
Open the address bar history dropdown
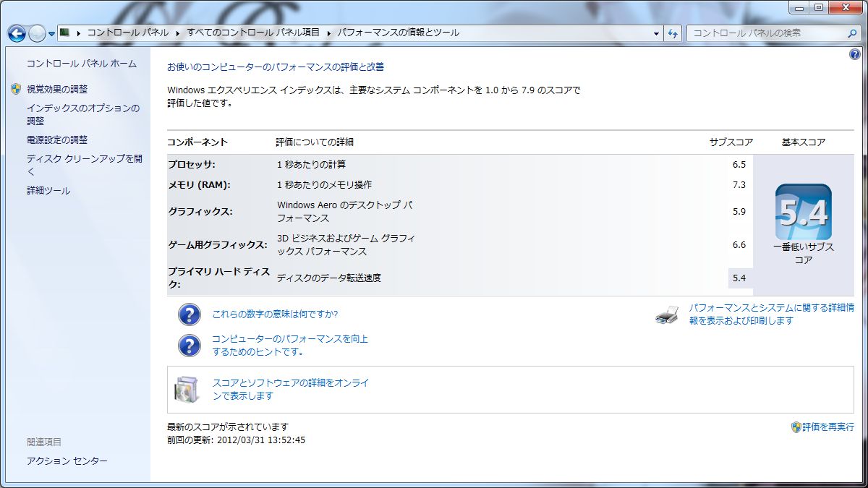point(656,33)
